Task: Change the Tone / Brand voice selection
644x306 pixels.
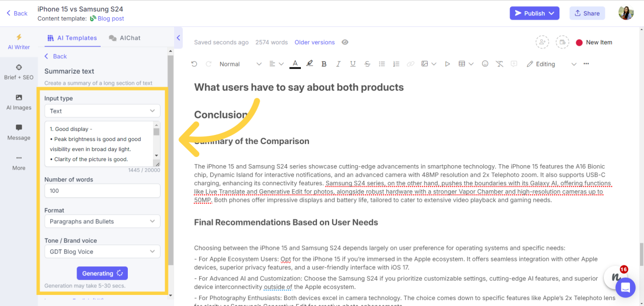Action: [x=102, y=251]
